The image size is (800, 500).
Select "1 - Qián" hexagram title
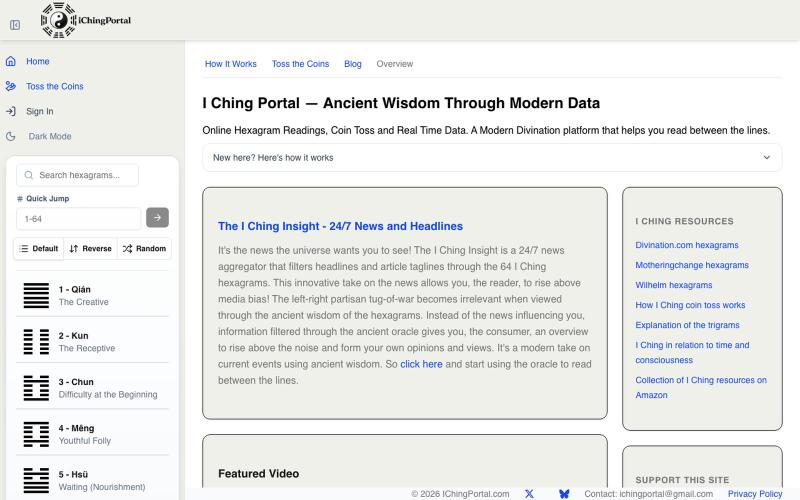(x=74, y=289)
